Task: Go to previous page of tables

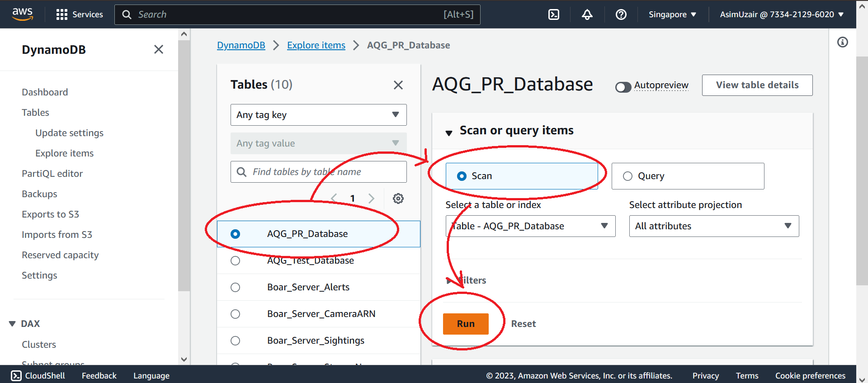Action: point(334,198)
